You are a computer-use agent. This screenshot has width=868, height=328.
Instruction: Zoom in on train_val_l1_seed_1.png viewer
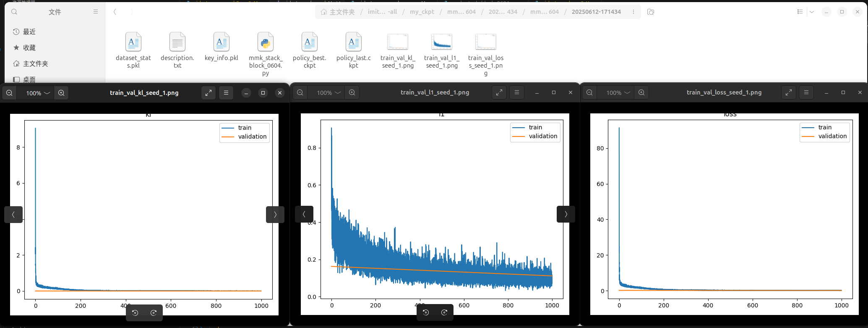click(x=352, y=92)
